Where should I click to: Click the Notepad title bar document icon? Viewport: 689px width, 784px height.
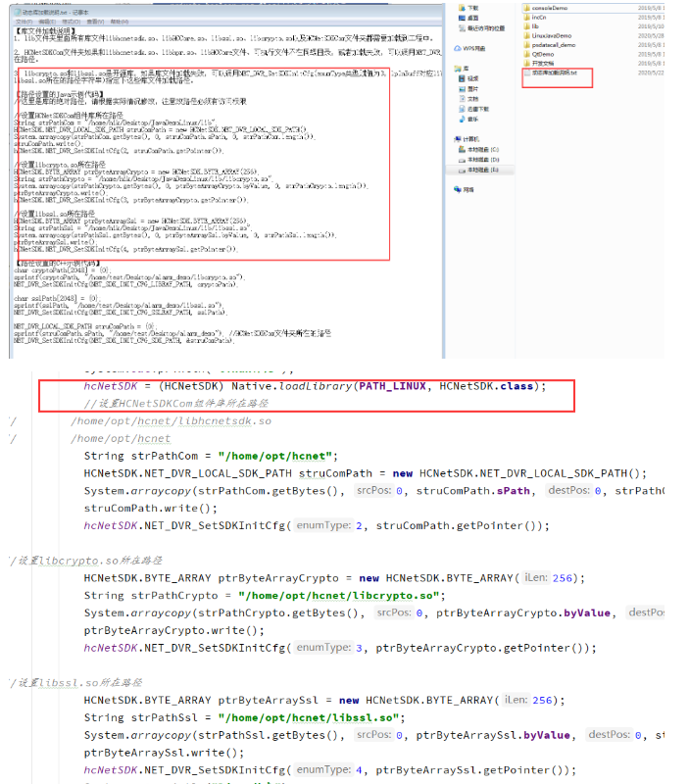click(x=18, y=12)
